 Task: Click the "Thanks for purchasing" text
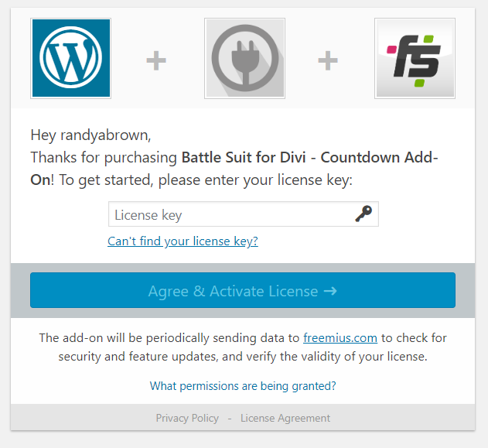click(x=104, y=158)
